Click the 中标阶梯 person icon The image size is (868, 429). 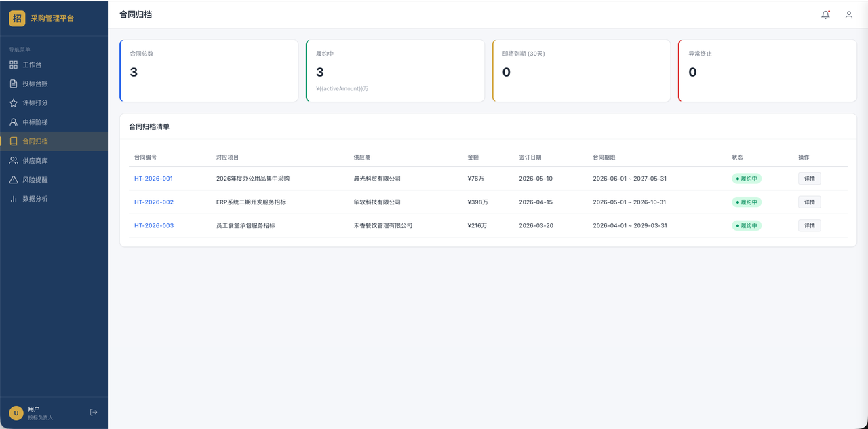point(14,122)
